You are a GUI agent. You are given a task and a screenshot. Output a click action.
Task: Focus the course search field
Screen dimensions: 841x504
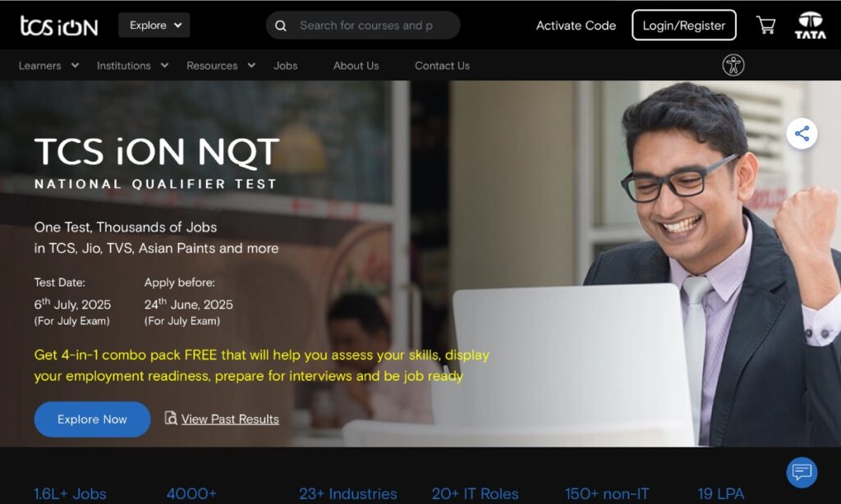tap(363, 25)
